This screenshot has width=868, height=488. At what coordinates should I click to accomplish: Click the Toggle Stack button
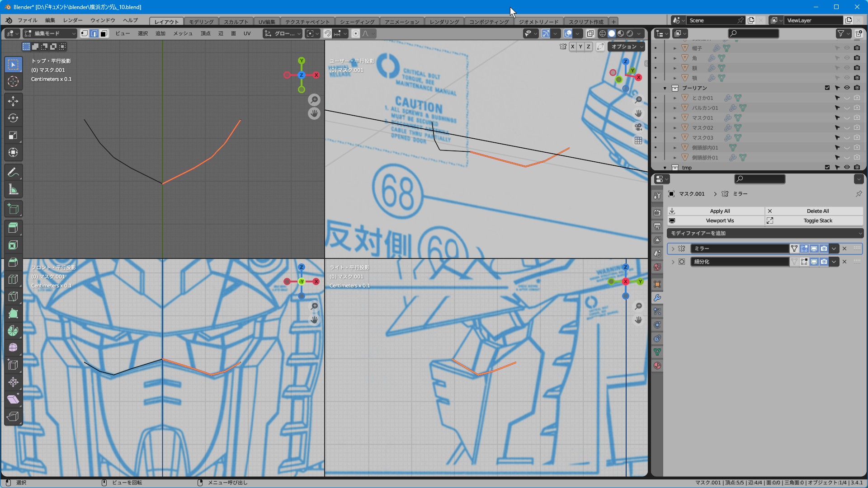[817, 221]
